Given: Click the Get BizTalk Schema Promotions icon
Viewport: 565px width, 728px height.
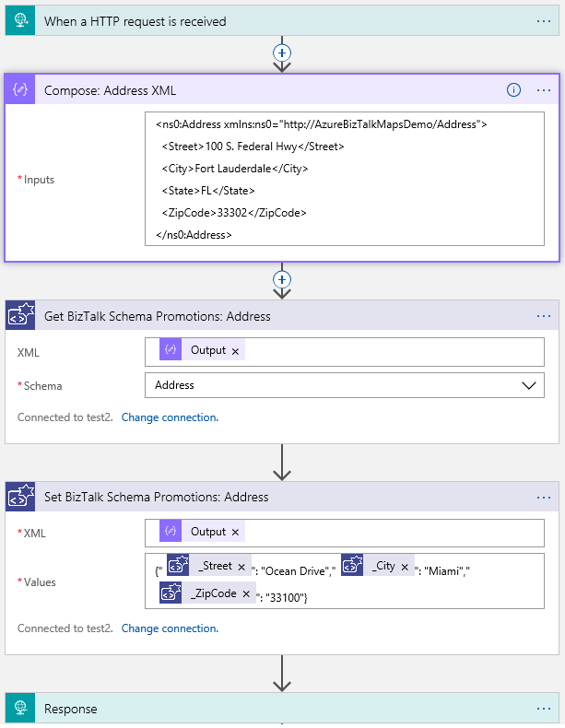Looking at the screenshot, I should click(x=20, y=315).
